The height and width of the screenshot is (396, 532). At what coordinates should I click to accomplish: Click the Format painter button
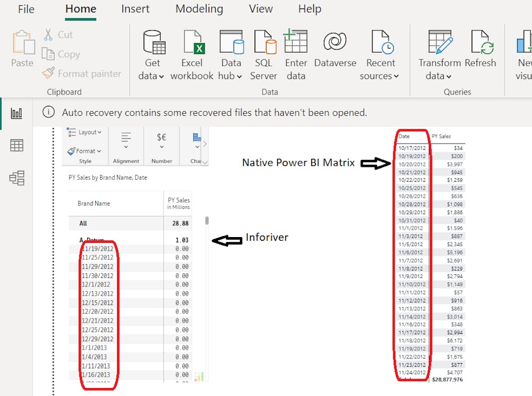(82, 74)
